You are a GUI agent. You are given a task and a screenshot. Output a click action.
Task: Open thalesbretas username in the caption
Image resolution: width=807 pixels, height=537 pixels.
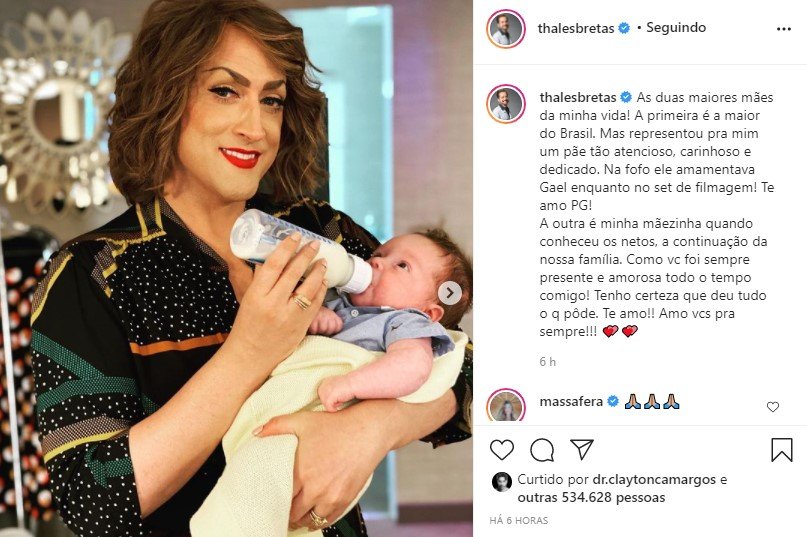pyautogui.click(x=578, y=97)
